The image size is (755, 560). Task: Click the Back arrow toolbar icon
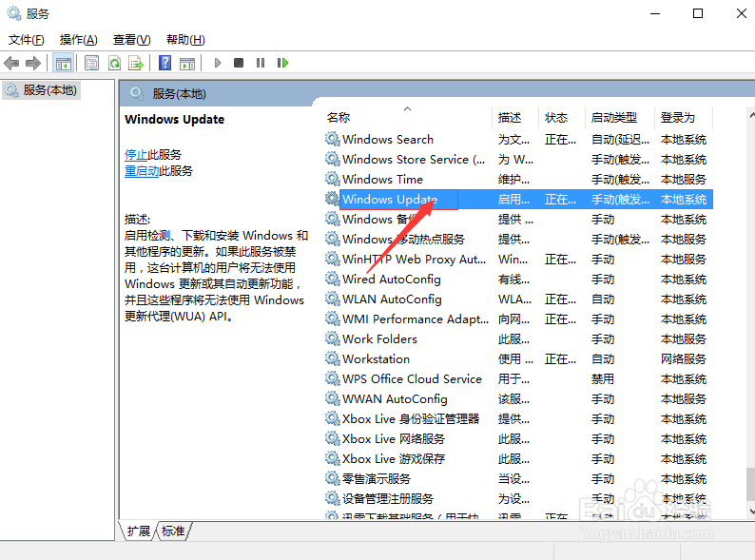click(x=11, y=63)
